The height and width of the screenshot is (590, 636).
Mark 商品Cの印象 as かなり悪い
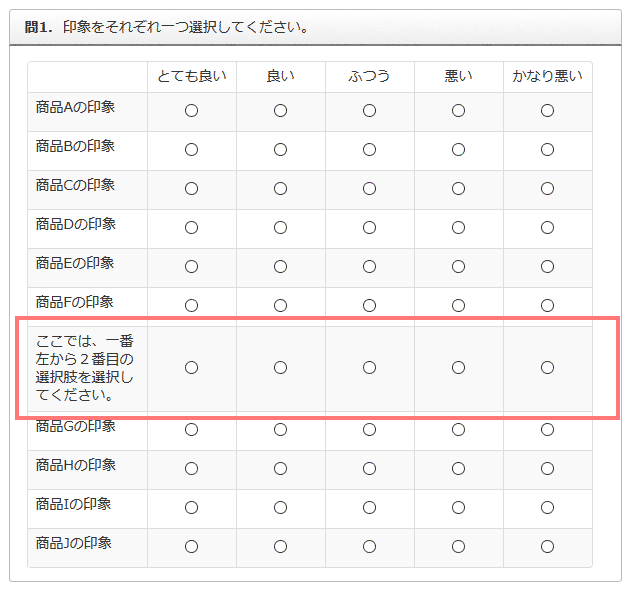click(548, 189)
